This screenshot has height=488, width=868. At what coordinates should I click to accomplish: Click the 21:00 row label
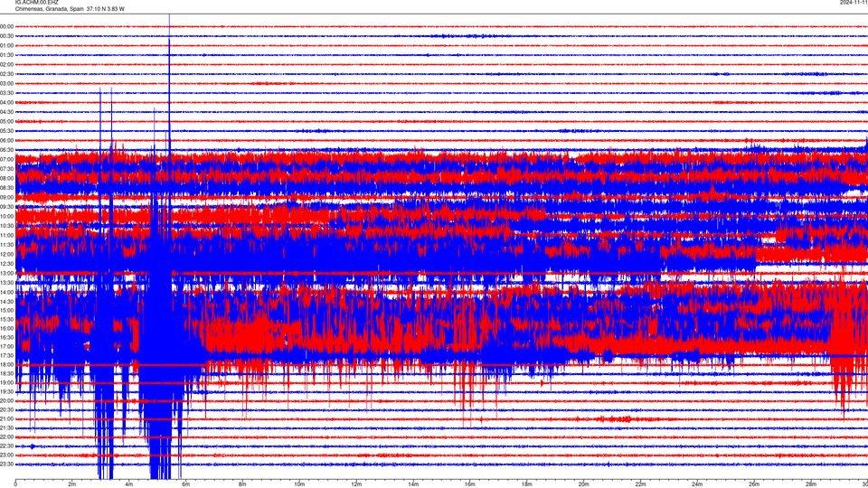tap(7, 418)
